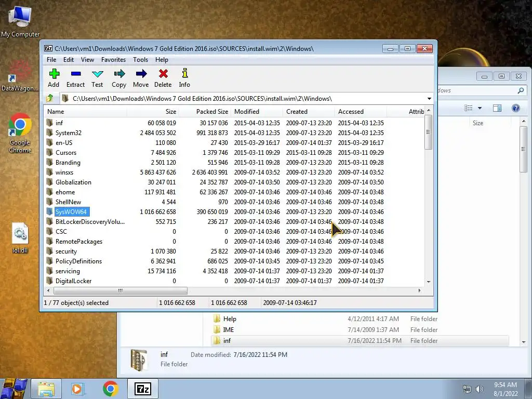The width and height of the screenshot is (532, 399).
Task: Select the inf folder icon in 7-Zip list
Action: click(x=50, y=123)
